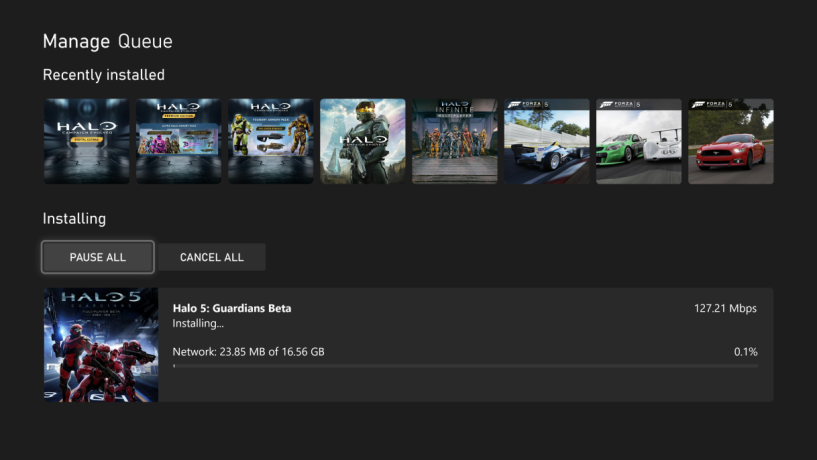Screen dimensions: 817x460
Task: Click the CANCEL ALL button
Action: 212,257
